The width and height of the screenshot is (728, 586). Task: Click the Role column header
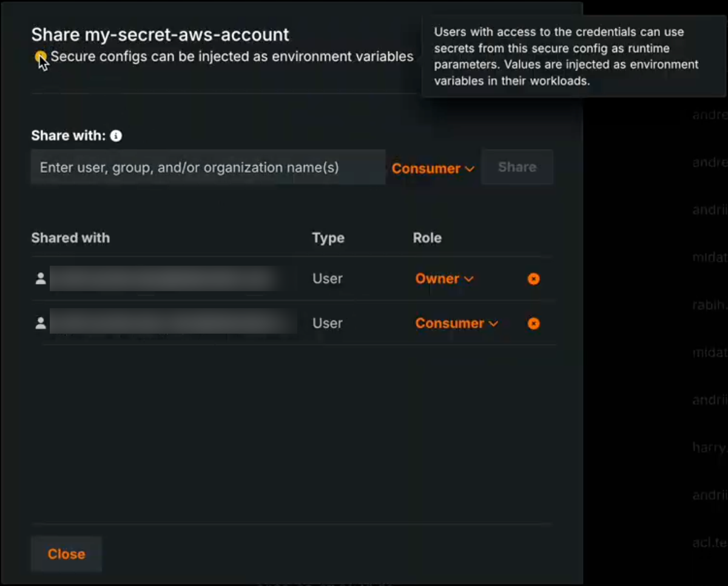tap(427, 238)
